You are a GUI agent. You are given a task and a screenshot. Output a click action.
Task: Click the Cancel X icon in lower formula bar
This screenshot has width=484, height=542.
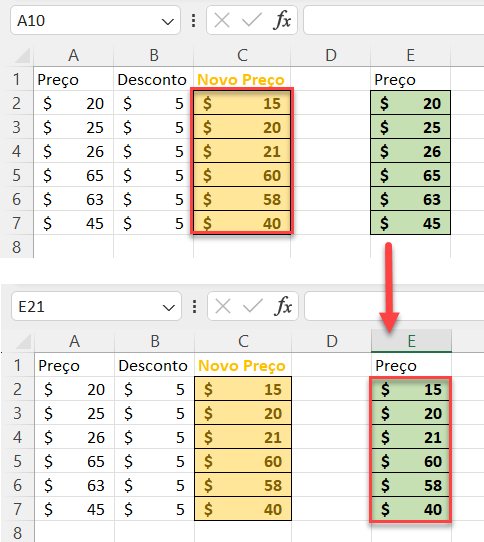[x=223, y=306]
